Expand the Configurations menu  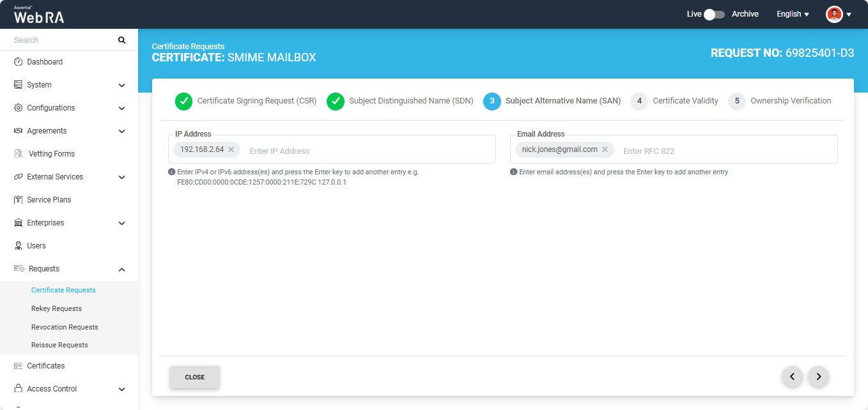121,108
